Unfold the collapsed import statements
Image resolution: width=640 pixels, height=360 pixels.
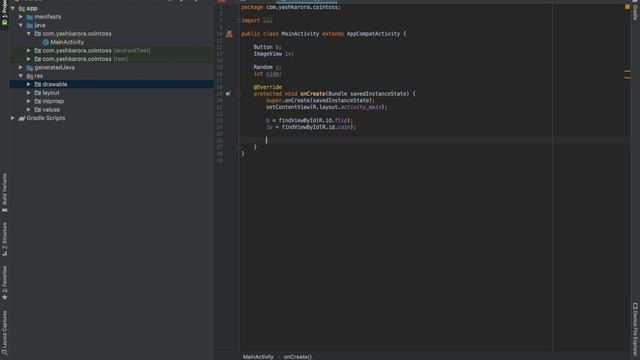tap(239, 20)
